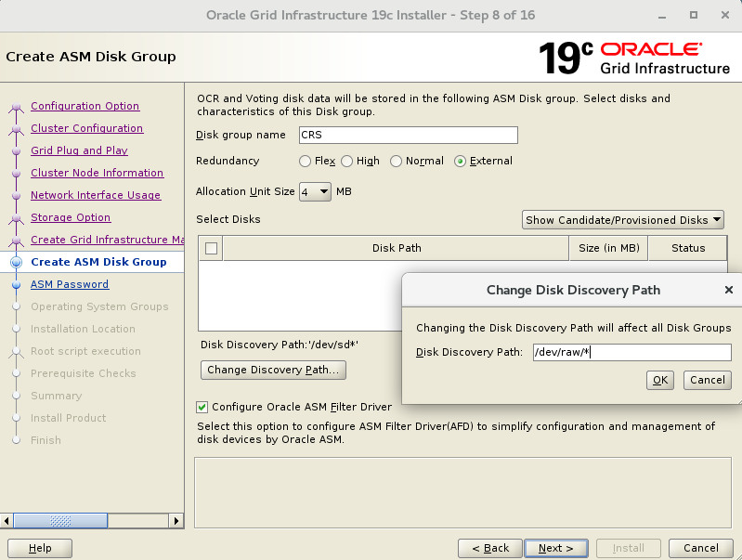Click the Operating System Groups step label
This screenshot has width=742, height=560.
[x=99, y=306]
